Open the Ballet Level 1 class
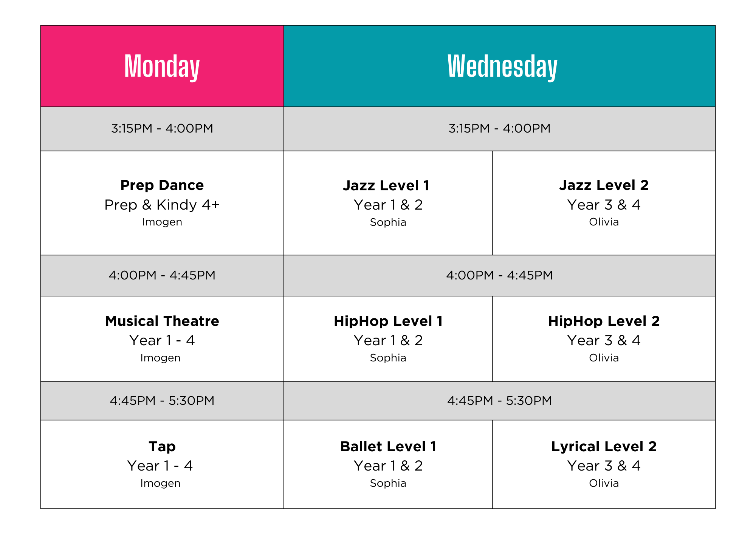Image resolution: width=756 pixels, height=534 pixels. tap(388, 447)
